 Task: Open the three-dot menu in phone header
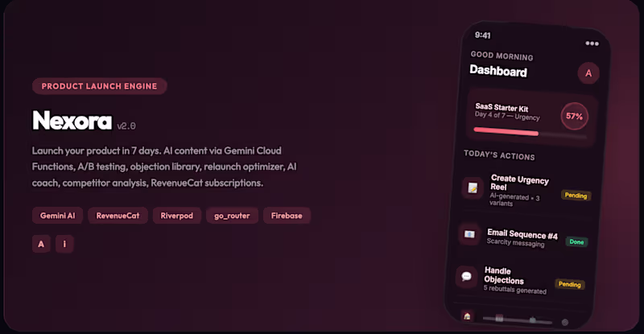coord(592,43)
